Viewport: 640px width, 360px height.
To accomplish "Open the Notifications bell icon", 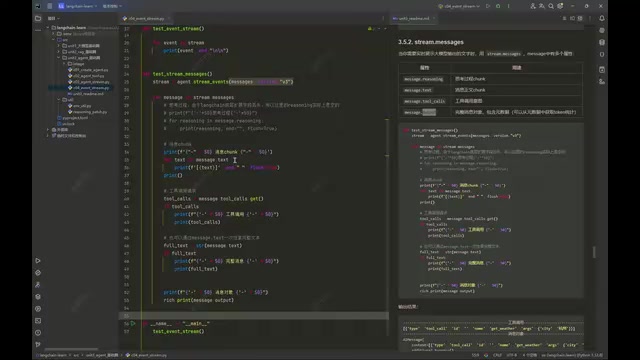I will click(x=602, y=18).
